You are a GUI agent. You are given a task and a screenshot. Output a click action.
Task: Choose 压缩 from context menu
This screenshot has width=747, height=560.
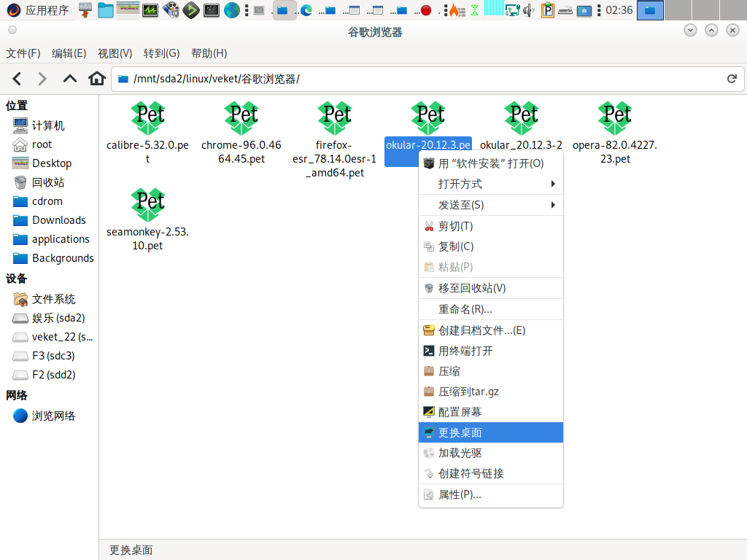491,371
